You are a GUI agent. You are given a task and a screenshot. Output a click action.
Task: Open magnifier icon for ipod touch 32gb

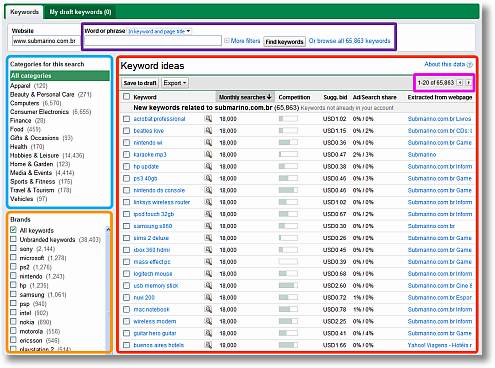pyautogui.click(x=208, y=214)
